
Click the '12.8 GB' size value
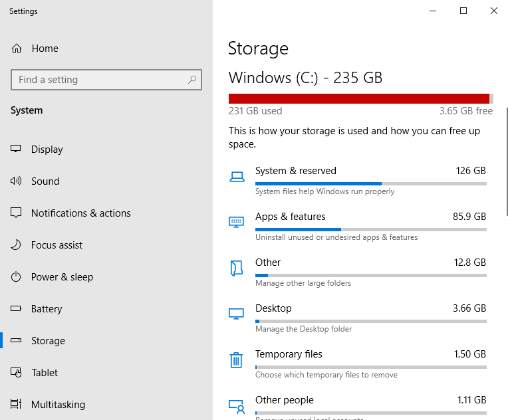pos(470,262)
